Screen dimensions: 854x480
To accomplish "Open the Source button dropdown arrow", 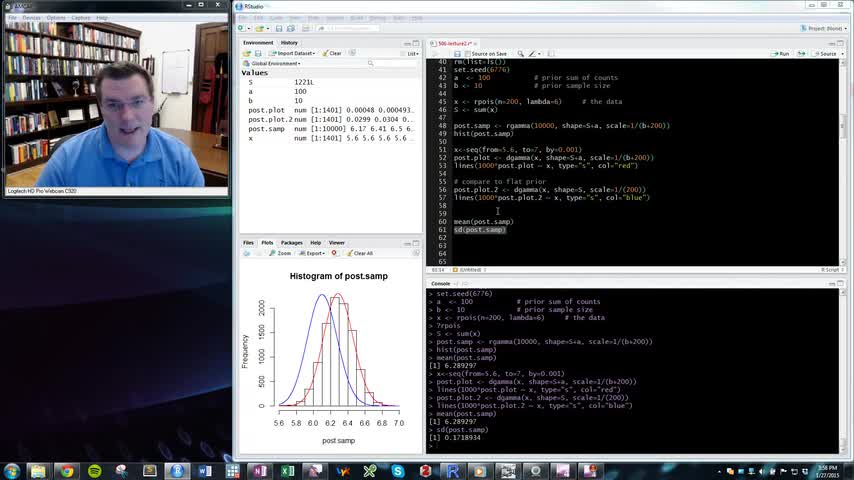I will point(843,54).
